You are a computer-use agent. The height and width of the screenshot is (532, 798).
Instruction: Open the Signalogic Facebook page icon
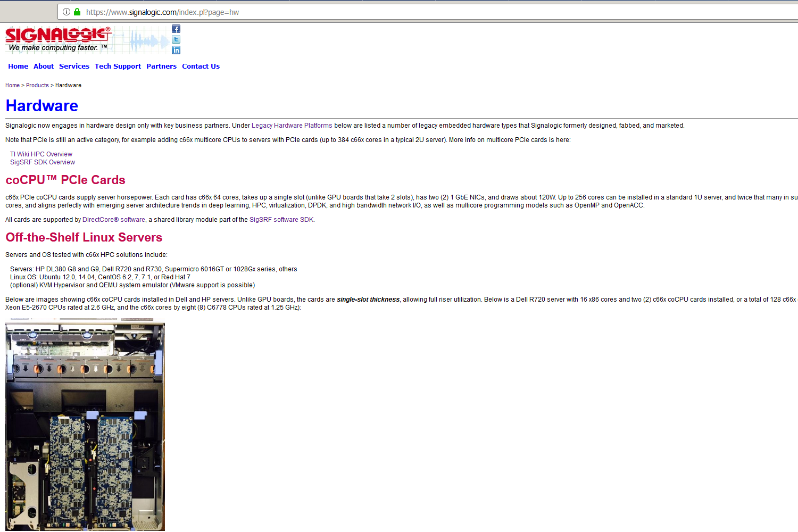pos(176,29)
